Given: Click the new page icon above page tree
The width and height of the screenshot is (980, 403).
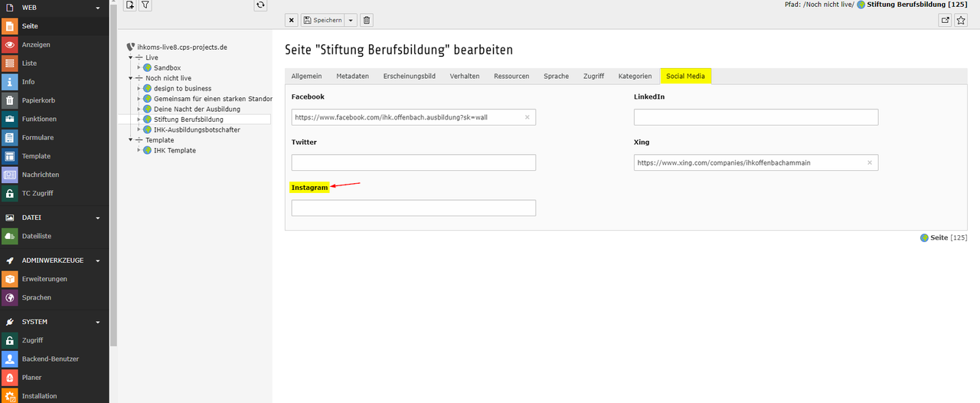Looking at the screenshot, I should click(x=130, y=5).
